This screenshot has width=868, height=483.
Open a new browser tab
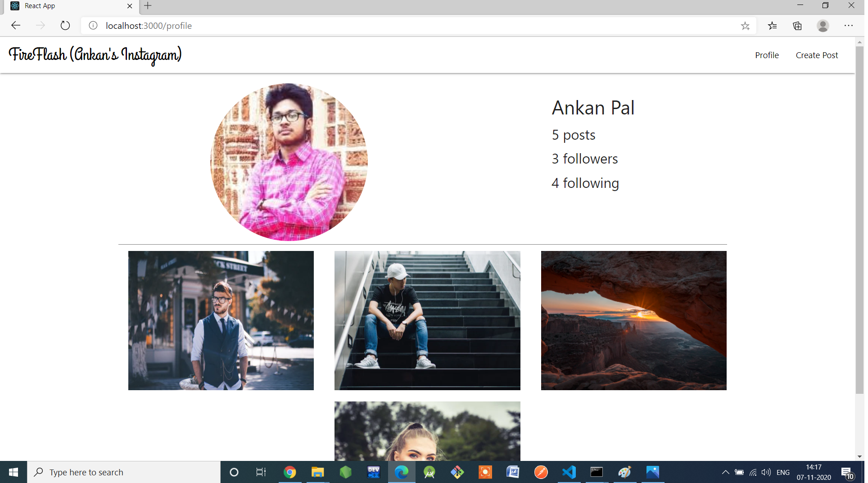click(148, 6)
